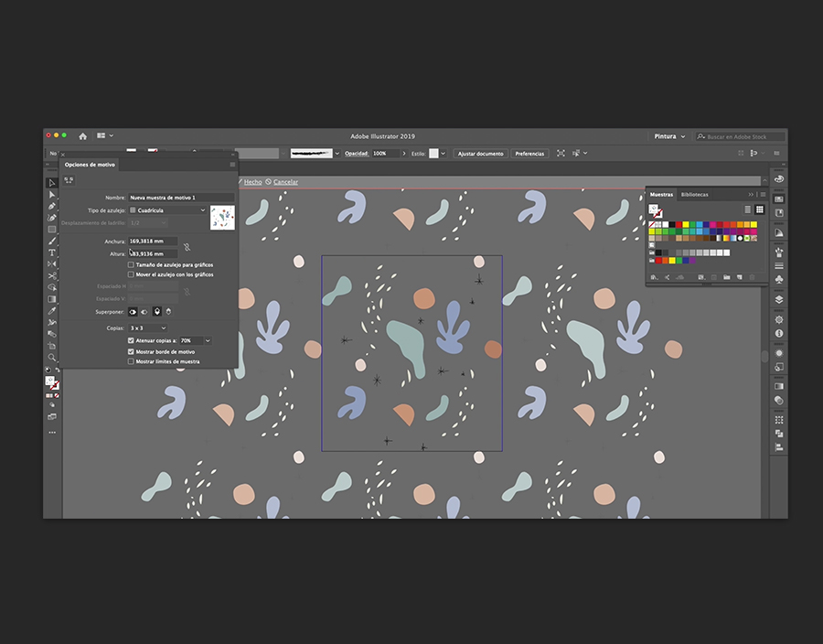
Task: Open the Stroke panel lines icon
Action: click(x=779, y=265)
